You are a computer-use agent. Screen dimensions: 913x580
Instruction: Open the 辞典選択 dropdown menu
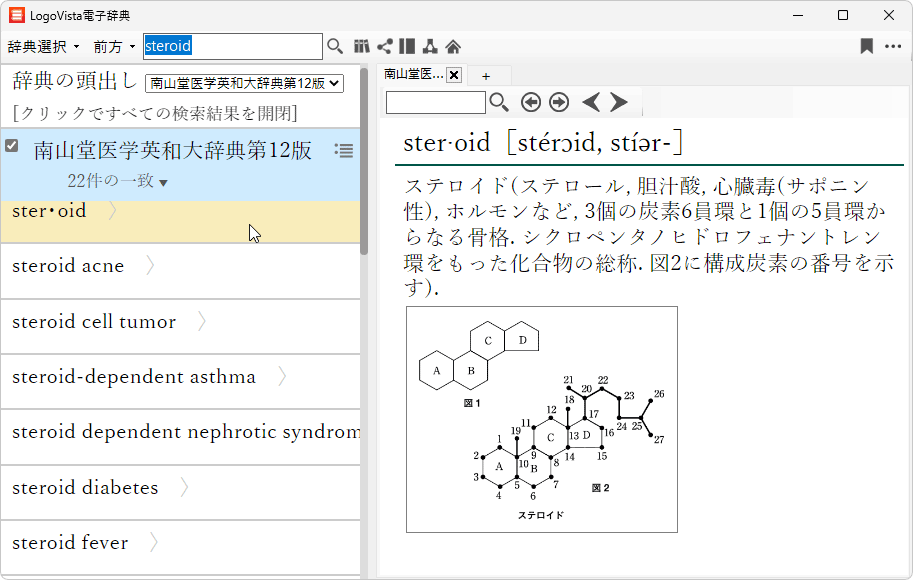tap(43, 46)
